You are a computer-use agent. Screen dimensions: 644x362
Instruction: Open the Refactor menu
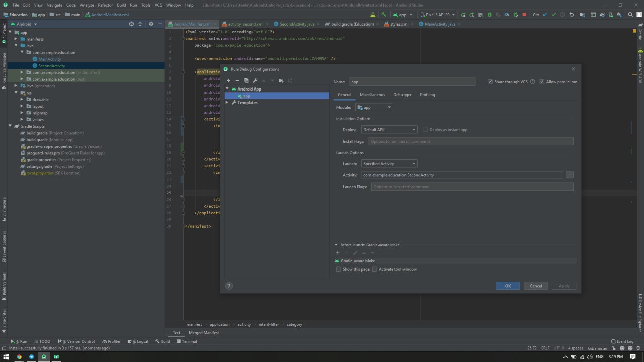(105, 5)
